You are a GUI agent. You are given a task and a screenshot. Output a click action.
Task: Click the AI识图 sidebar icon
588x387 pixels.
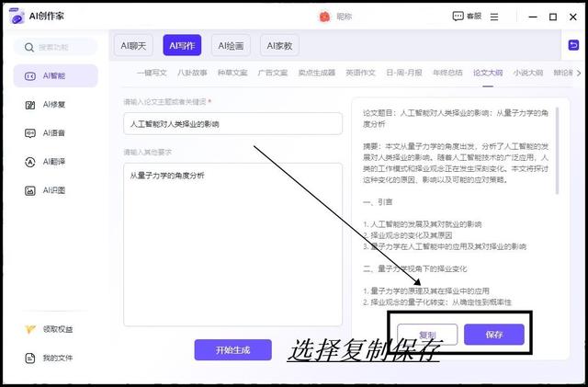(x=30, y=190)
